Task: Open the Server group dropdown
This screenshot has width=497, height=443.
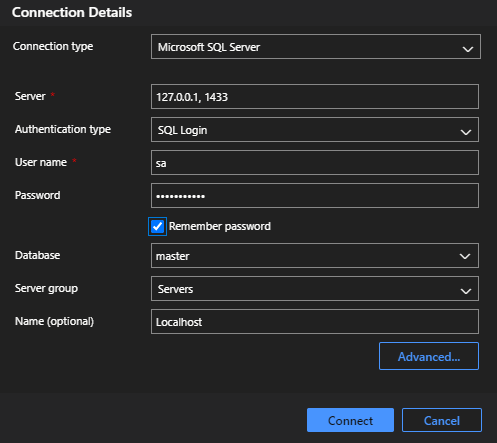Action: [x=315, y=289]
